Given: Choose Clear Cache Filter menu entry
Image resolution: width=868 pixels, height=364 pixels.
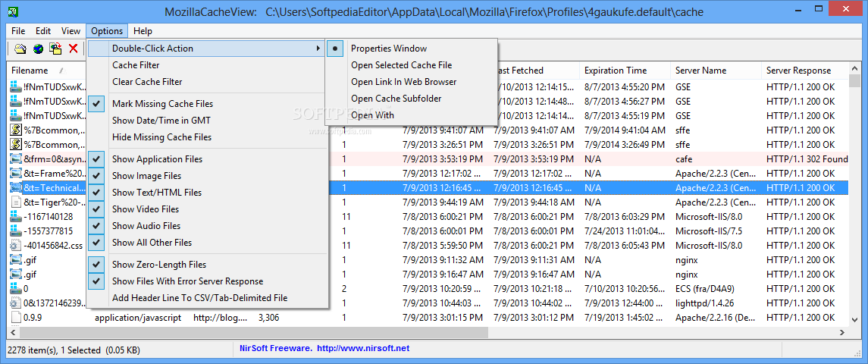Looking at the screenshot, I should (x=208, y=81).
